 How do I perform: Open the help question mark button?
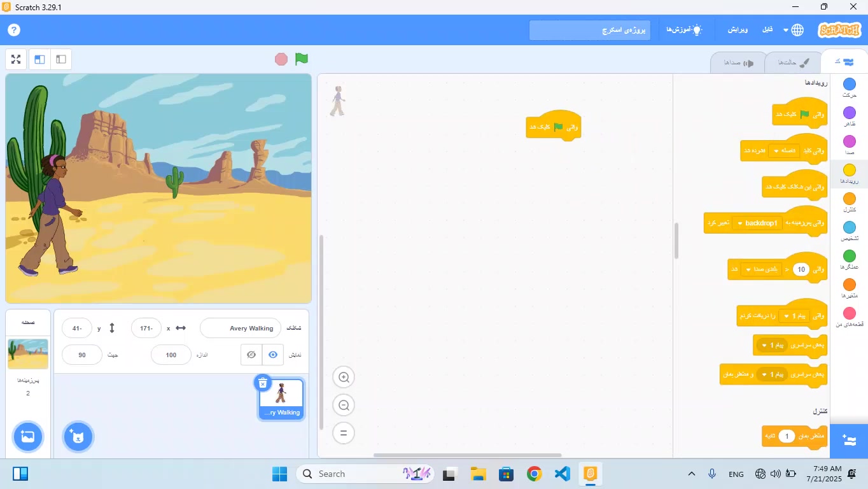point(14,30)
